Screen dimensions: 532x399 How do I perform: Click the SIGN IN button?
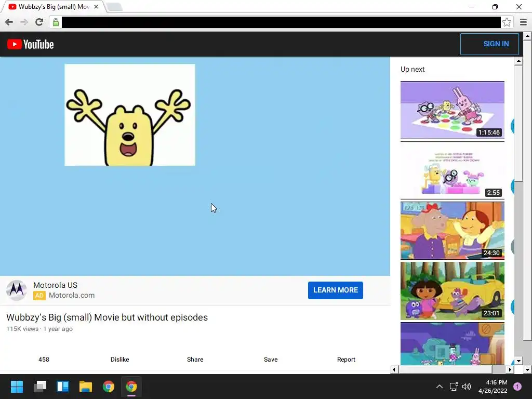(489, 44)
